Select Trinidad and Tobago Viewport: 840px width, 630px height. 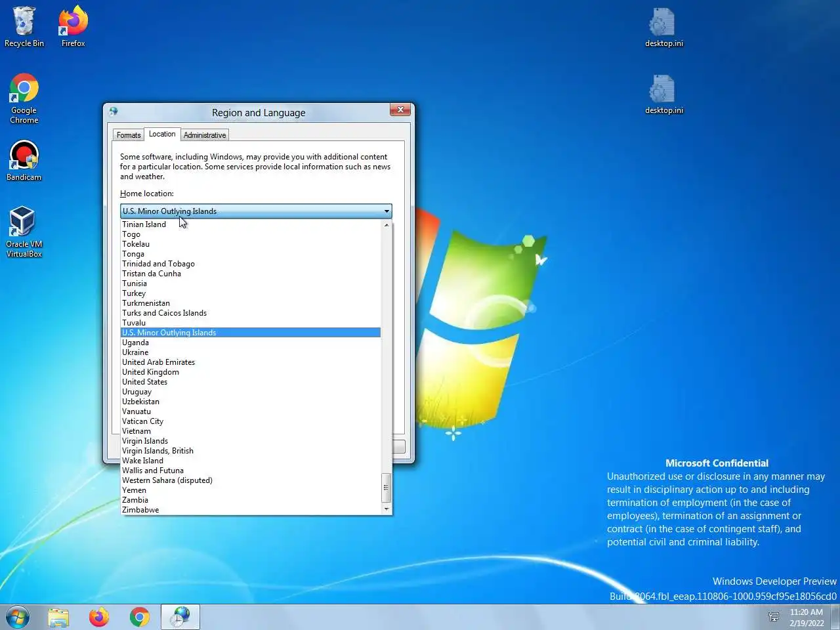click(x=251, y=264)
